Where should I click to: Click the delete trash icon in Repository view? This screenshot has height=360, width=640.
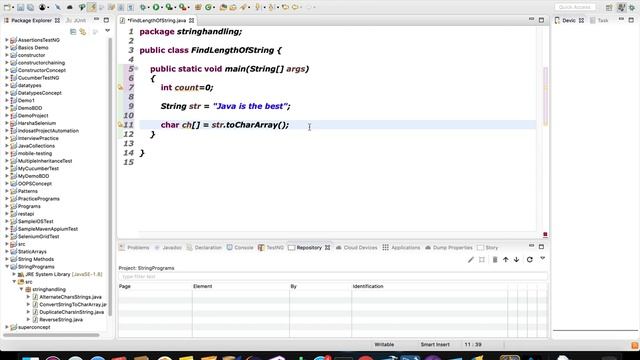tap(495, 260)
